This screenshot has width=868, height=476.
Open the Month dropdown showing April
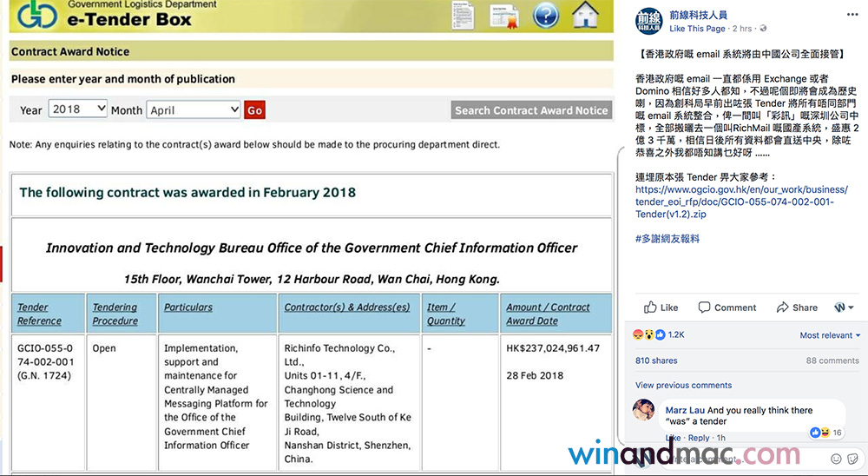[194, 110]
